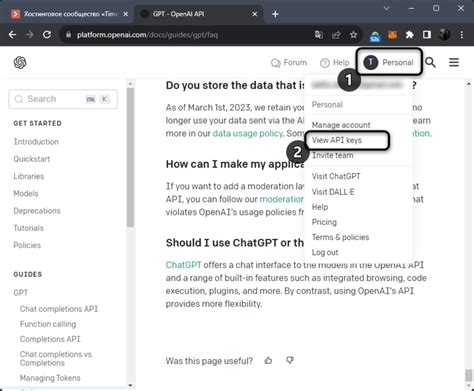Click the blue cloud extension icon
This screenshot has height=391, width=474.
[375, 36]
